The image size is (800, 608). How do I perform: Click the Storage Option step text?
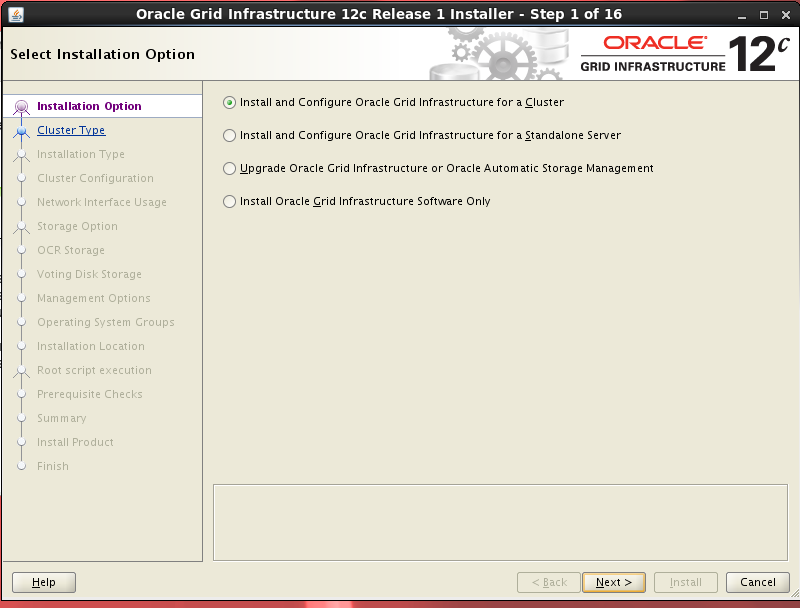click(77, 226)
